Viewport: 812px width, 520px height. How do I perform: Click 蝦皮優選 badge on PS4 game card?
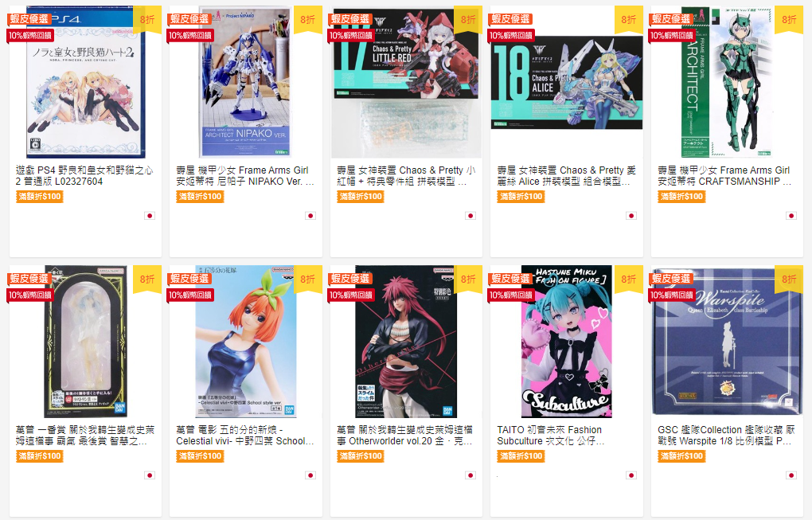[x=29, y=19]
